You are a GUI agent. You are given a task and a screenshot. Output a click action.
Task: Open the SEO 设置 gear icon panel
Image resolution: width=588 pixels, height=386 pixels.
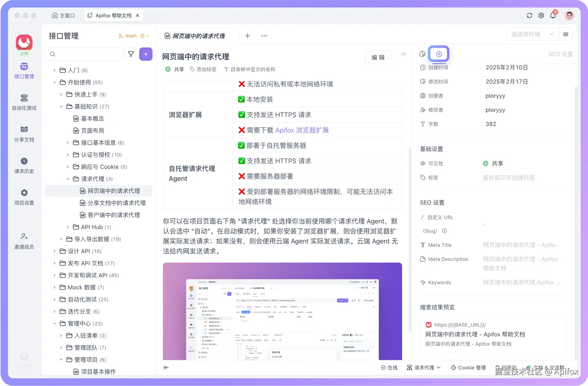click(x=439, y=54)
